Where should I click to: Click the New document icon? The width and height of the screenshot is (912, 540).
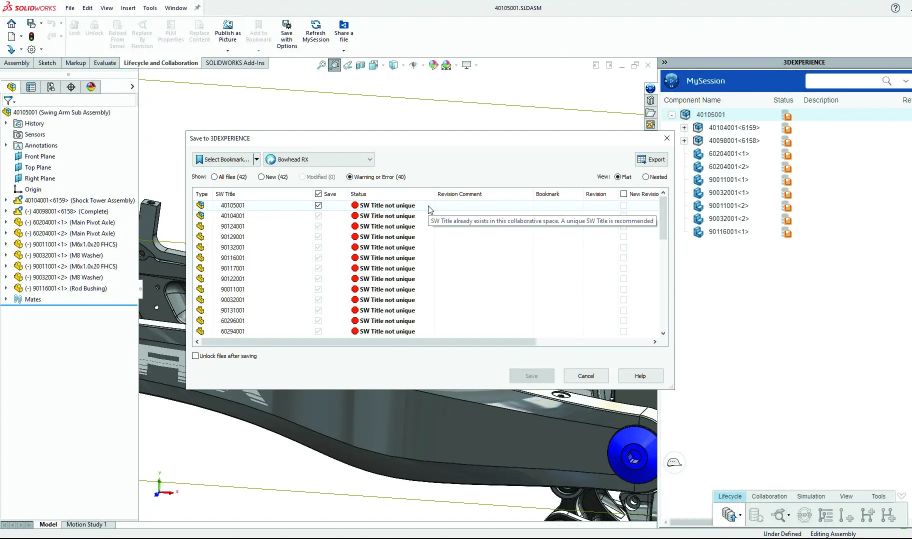pos(11,36)
